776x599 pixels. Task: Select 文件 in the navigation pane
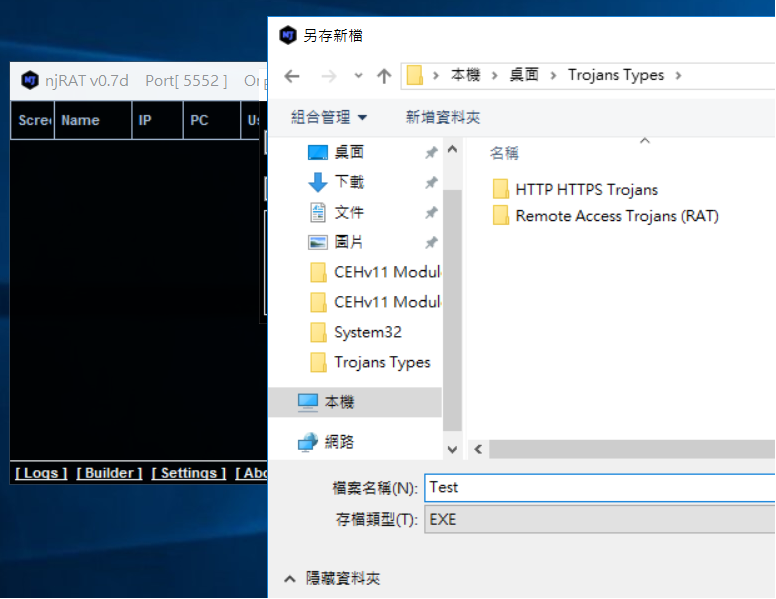(x=349, y=212)
